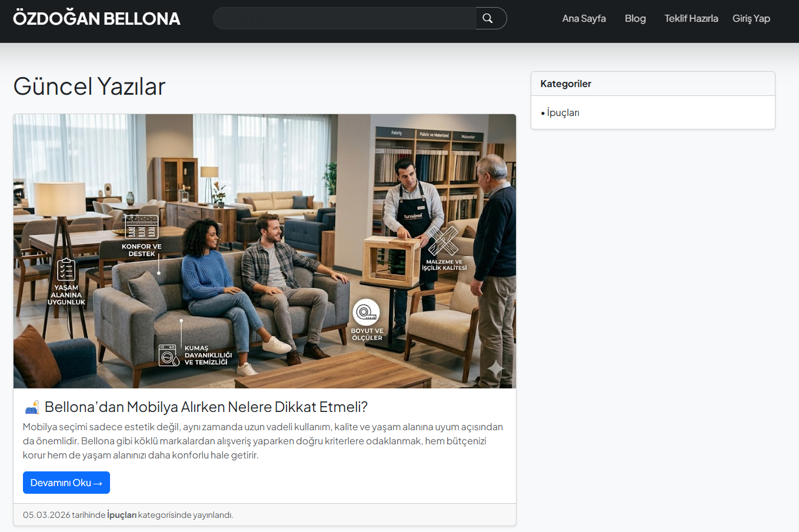The image size is (799, 532).
Task: Go to the Blog page
Action: click(635, 18)
